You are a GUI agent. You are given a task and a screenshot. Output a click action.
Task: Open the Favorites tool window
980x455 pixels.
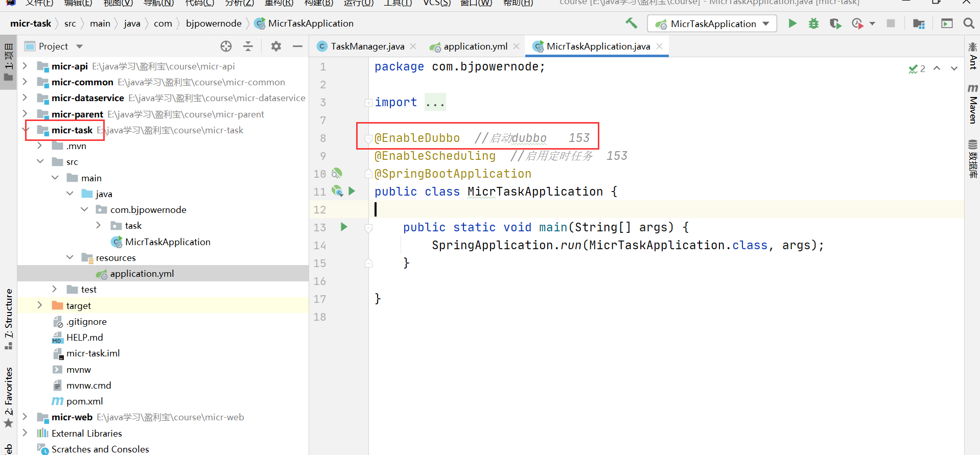8,397
